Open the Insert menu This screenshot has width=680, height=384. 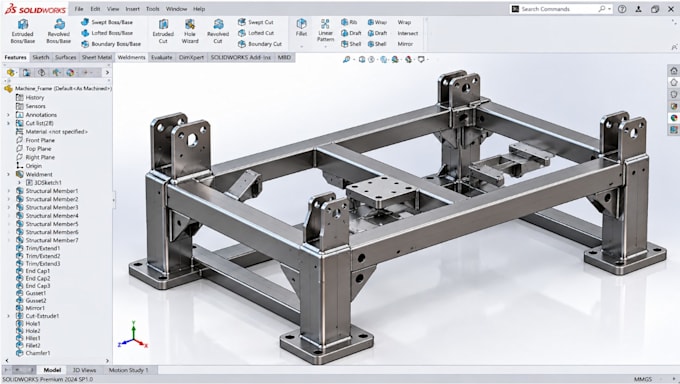[x=132, y=9]
